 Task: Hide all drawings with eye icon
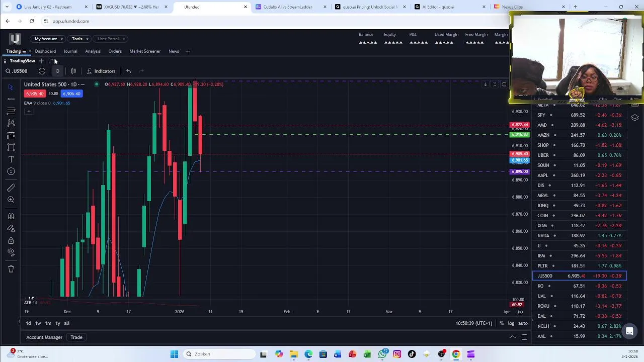pos(11,252)
